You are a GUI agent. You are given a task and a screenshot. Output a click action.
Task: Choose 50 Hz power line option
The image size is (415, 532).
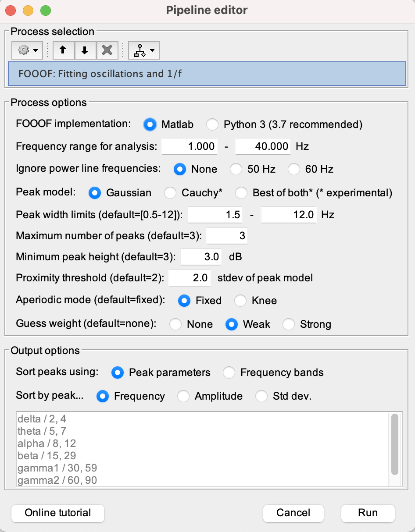[236, 169]
